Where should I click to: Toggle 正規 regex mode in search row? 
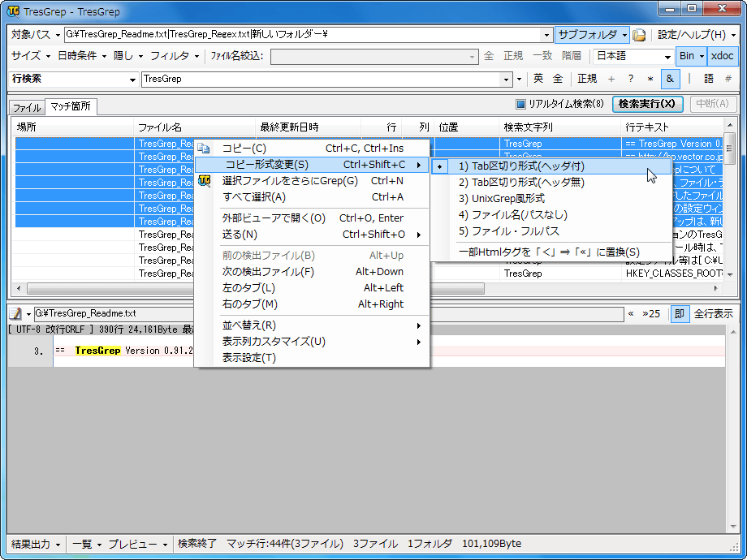(x=587, y=79)
